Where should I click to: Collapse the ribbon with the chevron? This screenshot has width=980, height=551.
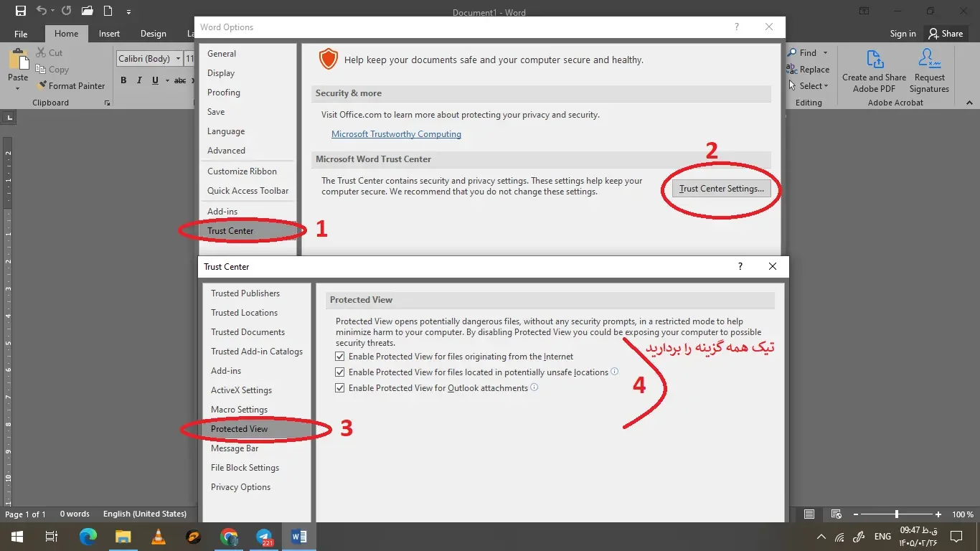(x=971, y=103)
